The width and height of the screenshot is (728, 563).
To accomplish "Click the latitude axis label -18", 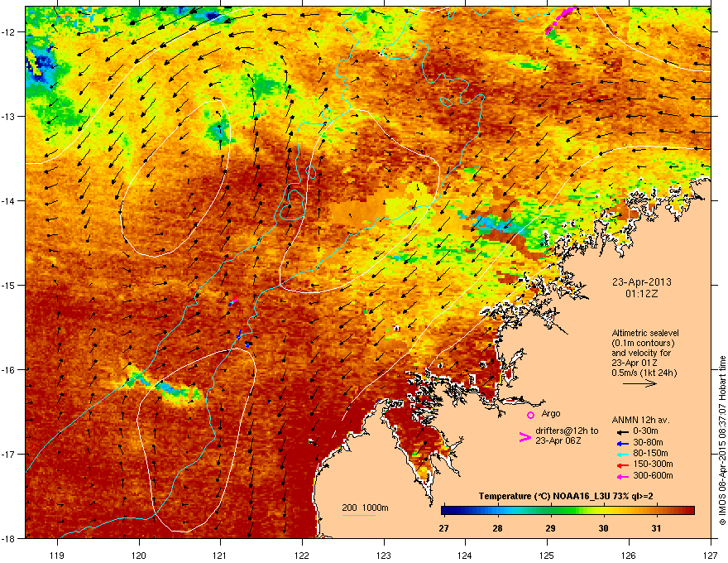I will pyautogui.click(x=9, y=539).
